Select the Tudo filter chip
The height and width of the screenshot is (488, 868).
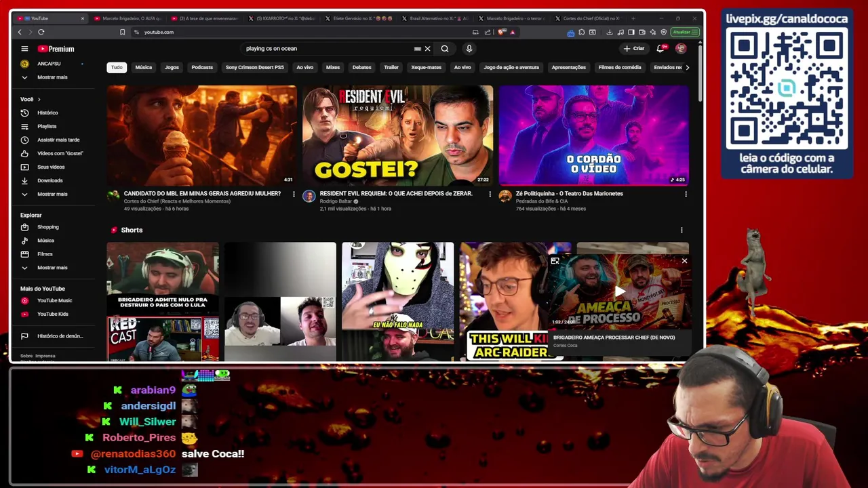click(117, 67)
